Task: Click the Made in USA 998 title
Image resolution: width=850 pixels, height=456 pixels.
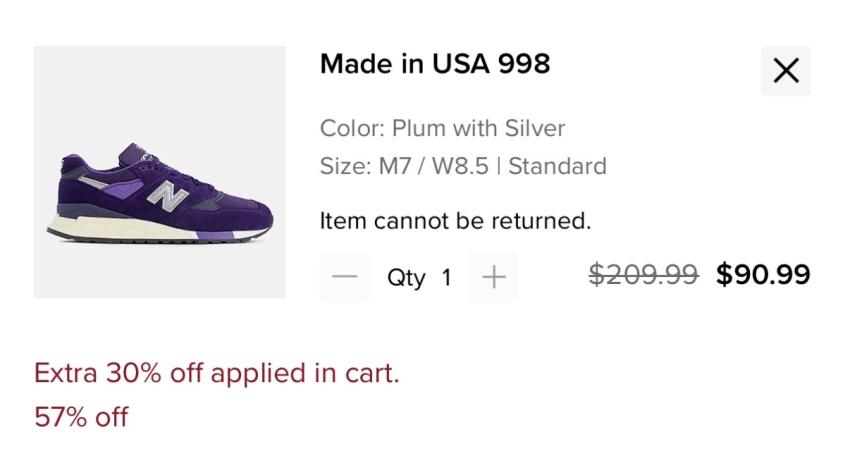Action: [x=435, y=64]
